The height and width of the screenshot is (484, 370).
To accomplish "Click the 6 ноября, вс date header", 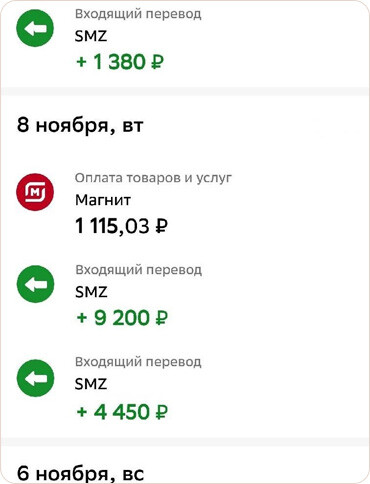I will point(80,474).
